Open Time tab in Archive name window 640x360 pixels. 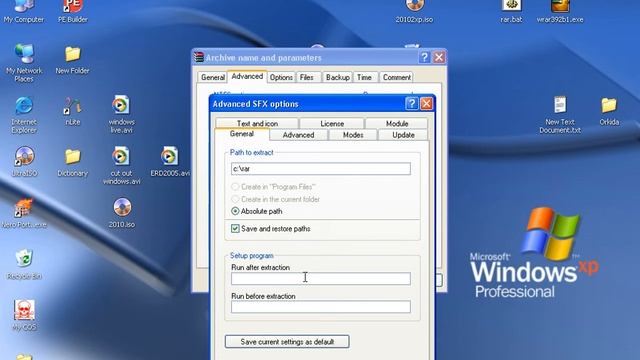point(364,77)
